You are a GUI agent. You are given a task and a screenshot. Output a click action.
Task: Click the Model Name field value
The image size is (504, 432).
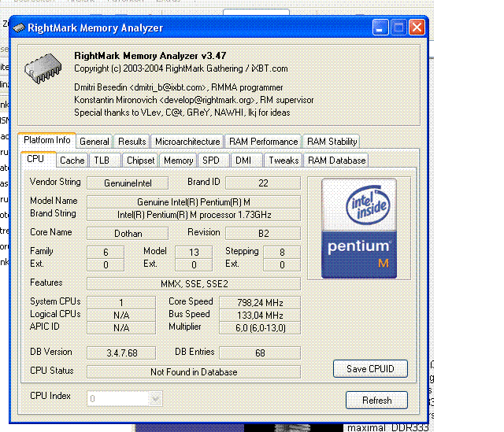tap(194, 202)
